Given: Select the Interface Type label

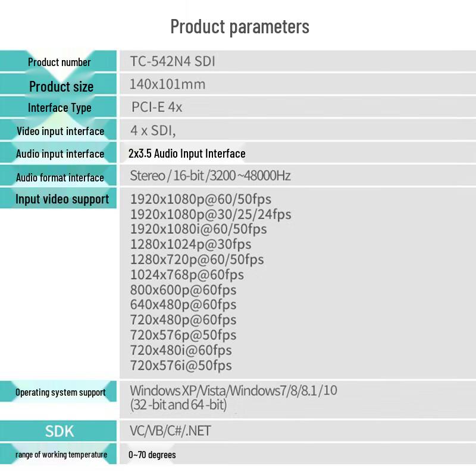Looking at the screenshot, I should pyautogui.click(x=59, y=108).
